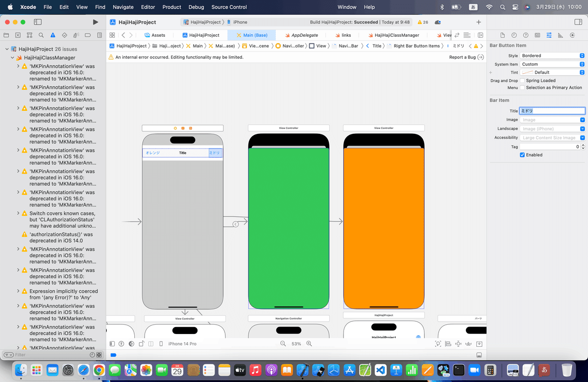Open the report navigator

pyautogui.click(x=100, y=35)
